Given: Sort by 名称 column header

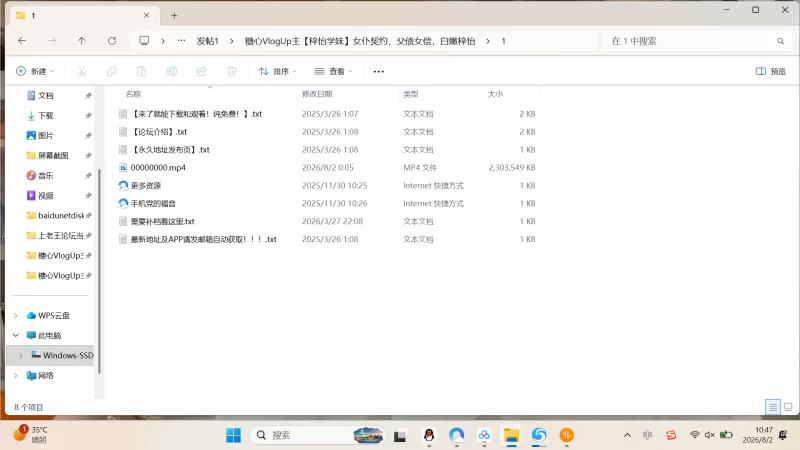Looking at the screenshot, I should pyautogui.click(x=133, y=94).
